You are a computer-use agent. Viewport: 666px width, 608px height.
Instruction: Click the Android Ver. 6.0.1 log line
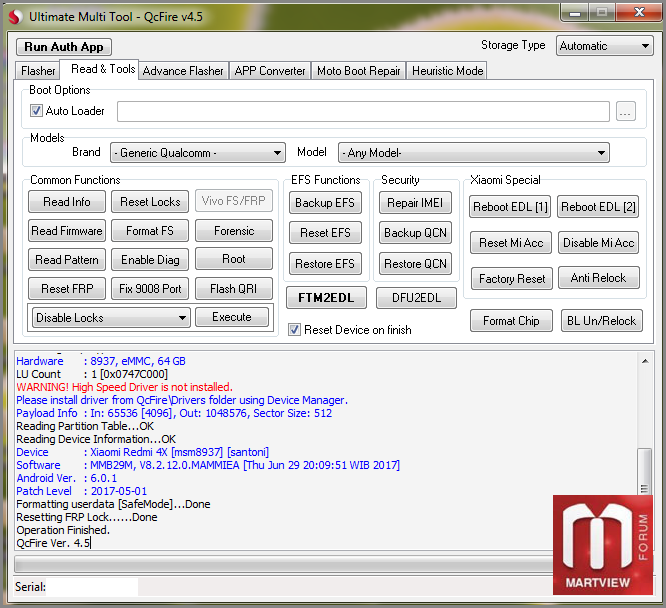[x=67, y=478]
